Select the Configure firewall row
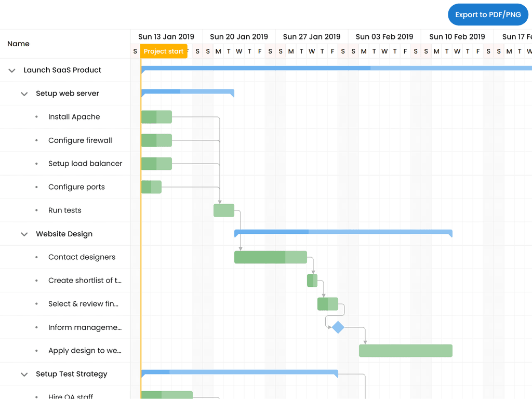Screen dimensions: 532x399 [80, 140]
